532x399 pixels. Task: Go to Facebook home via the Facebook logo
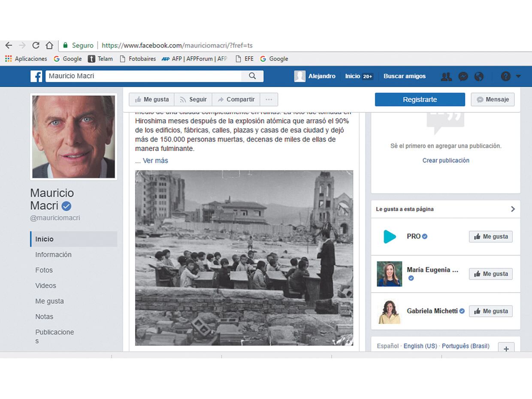tap(36, 76)
